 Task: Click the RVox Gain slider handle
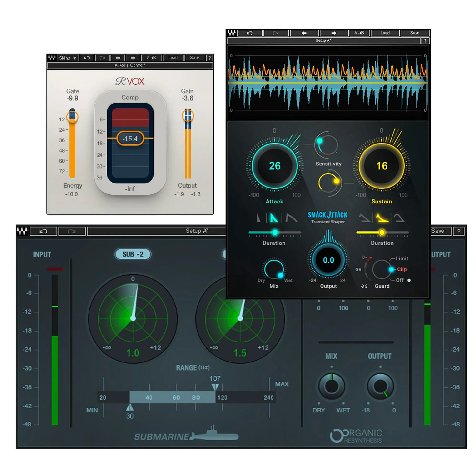pos(188,116)
